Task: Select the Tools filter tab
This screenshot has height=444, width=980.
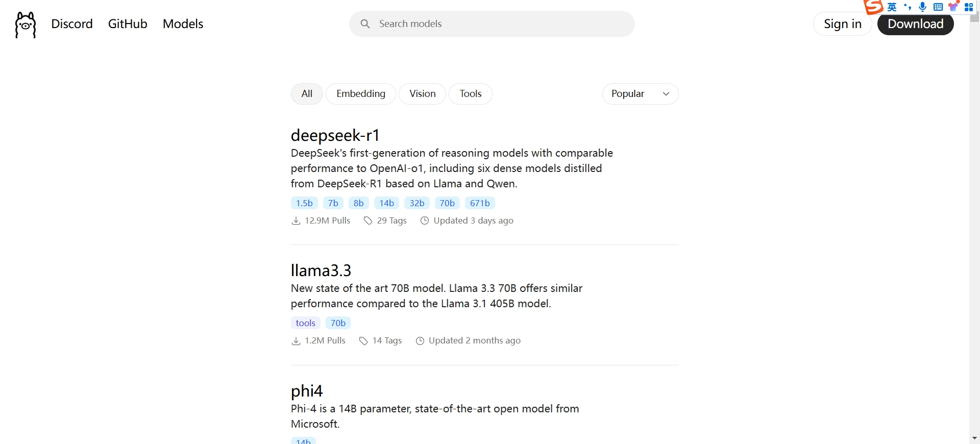Action: 470,94
